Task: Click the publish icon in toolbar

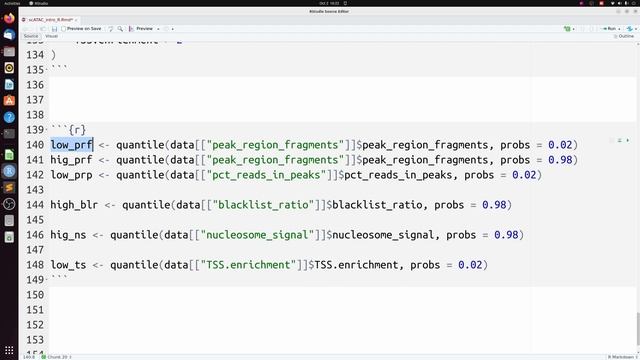Action: (630, 29)
